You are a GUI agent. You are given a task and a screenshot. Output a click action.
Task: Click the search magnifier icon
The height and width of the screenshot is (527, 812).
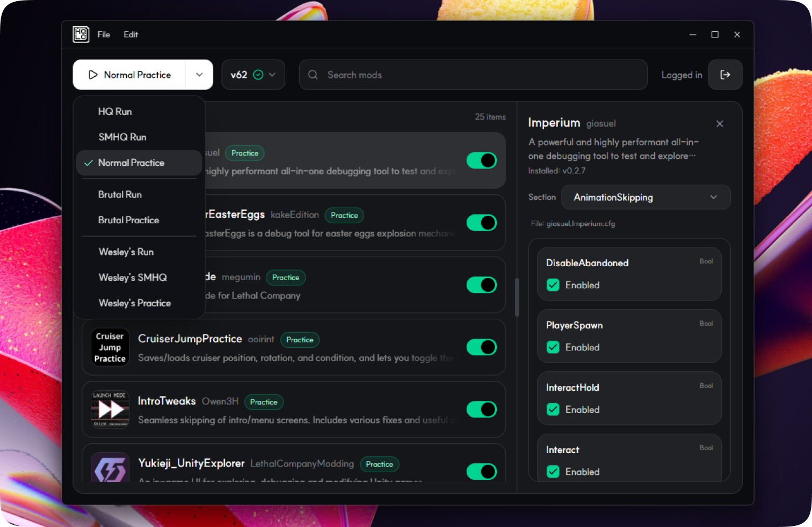pyautogui.click(x=313, y=75)
